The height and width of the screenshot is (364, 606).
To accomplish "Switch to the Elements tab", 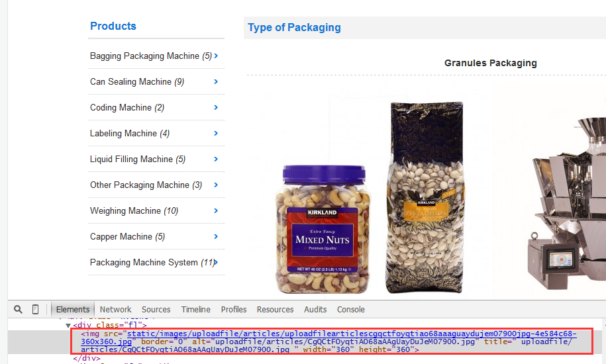I will click(73, 310).
